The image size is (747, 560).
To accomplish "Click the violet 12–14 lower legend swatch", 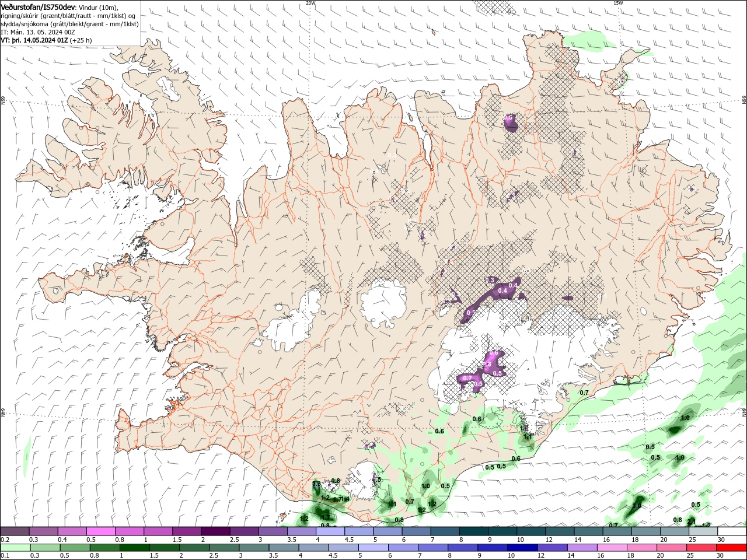I will (x=551, y=548).
